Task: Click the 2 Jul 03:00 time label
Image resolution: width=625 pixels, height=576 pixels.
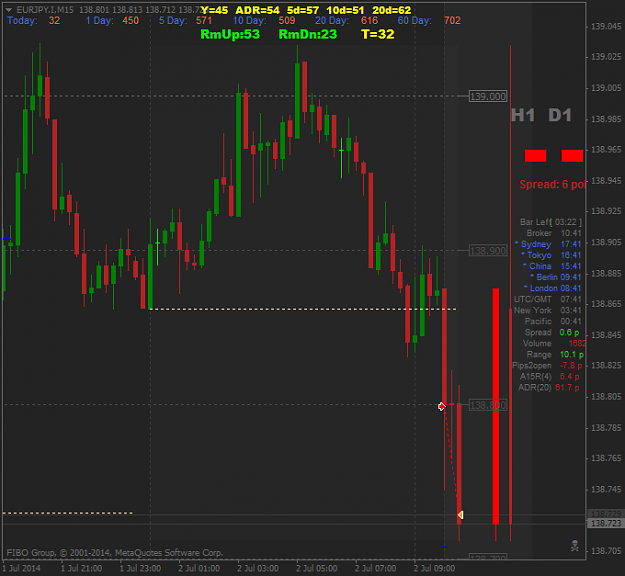Action: [x=258, y=568]
